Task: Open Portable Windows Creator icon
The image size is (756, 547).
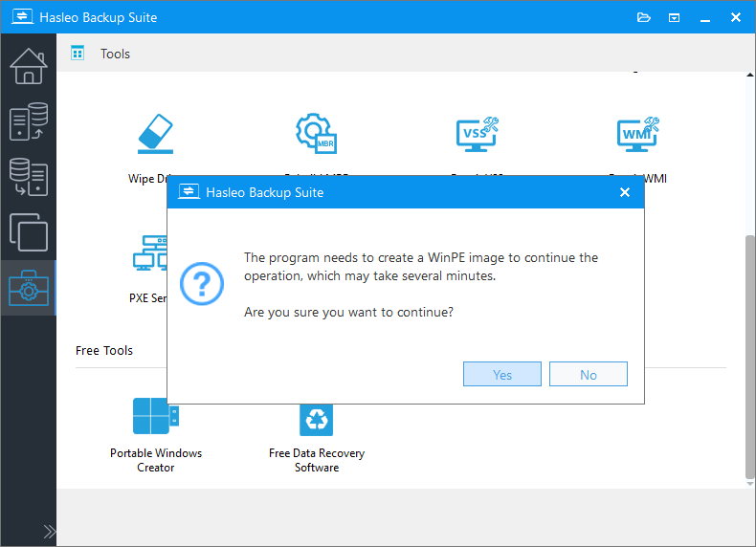Action: (156, 416)
